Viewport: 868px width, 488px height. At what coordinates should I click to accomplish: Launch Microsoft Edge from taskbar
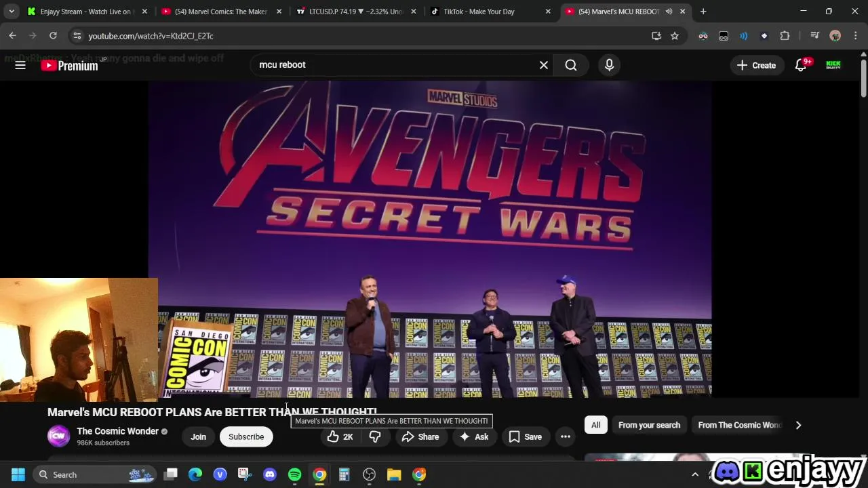coord(195,474)
